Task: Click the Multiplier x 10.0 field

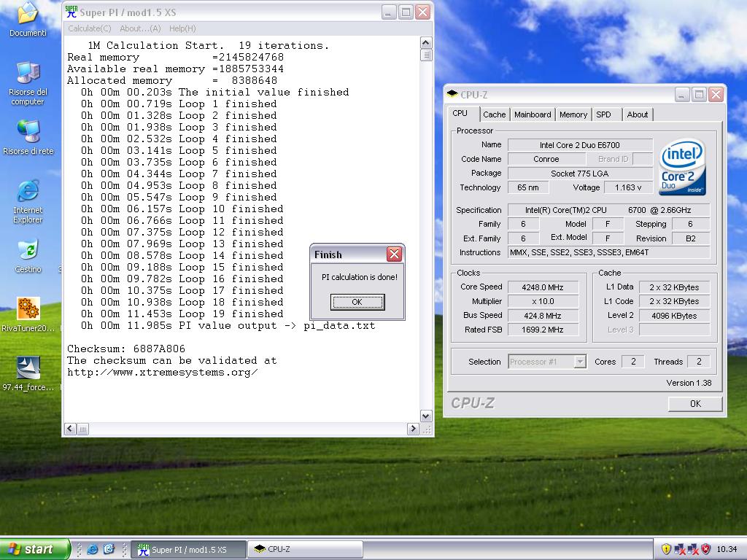Action: tap(543, 301)
